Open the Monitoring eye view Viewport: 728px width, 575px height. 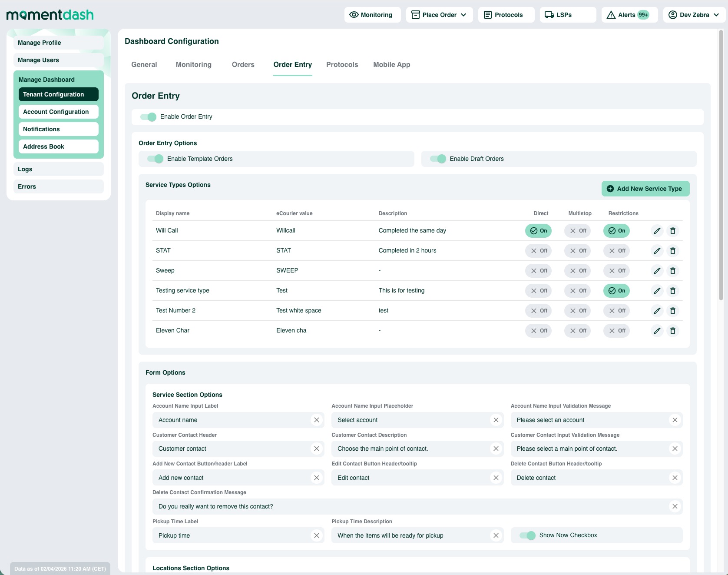pyautogui.click(x=372, y=15)
